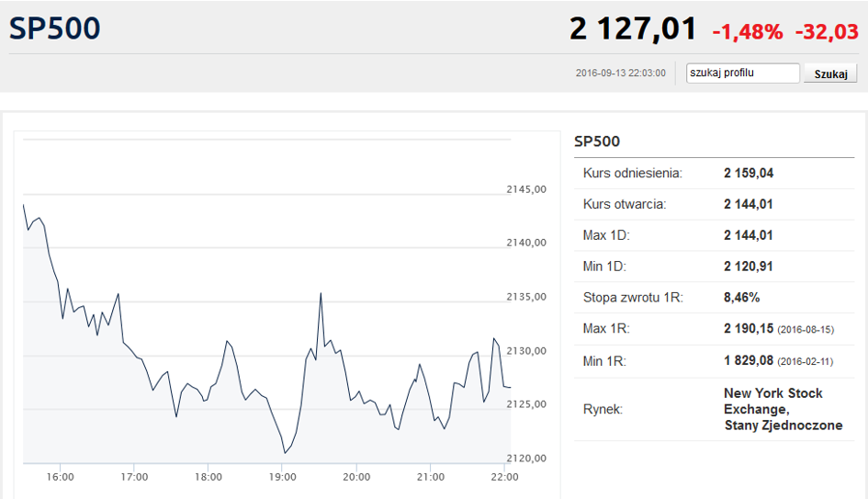Click the Min 1D value 2 120,91

point(749,267)
